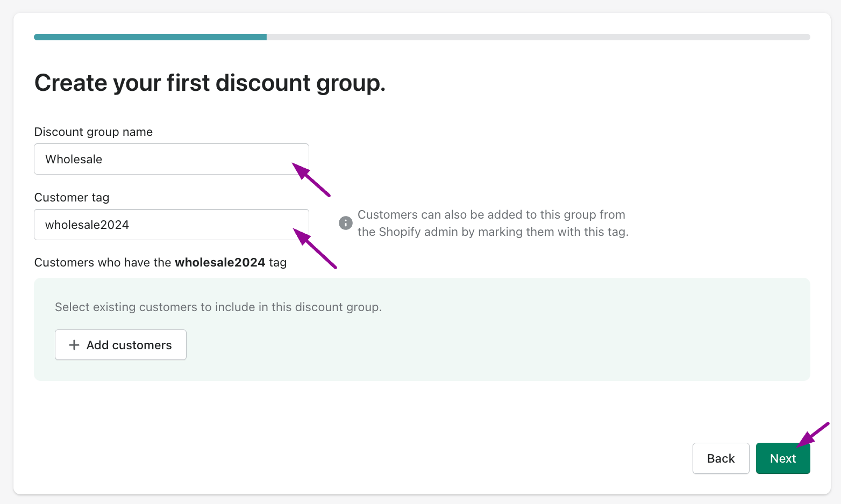Click the Create your first discount group heading
This screenshot has width=841, height=504.
point(210,83)
